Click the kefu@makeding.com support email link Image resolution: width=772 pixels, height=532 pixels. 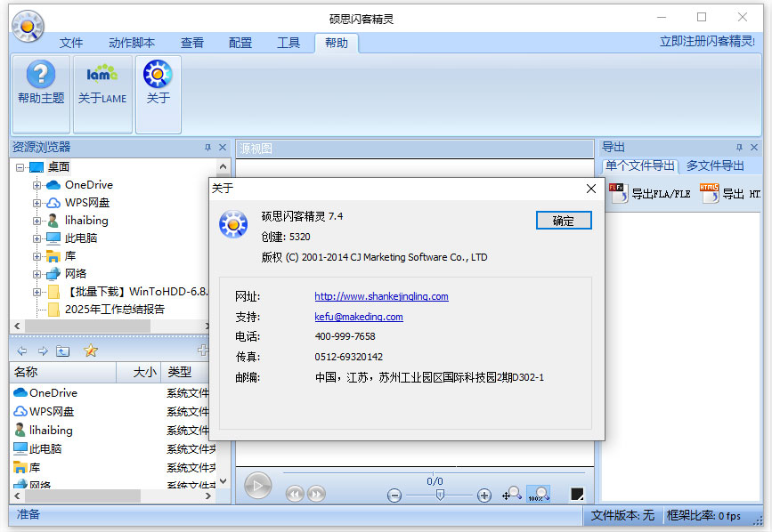tap(359, 317)
